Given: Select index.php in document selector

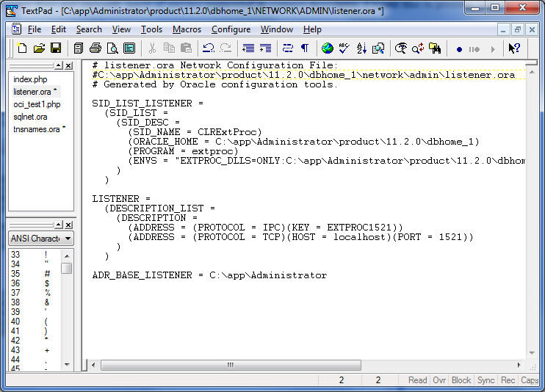Looking at the screenshot, I should 30,79.
